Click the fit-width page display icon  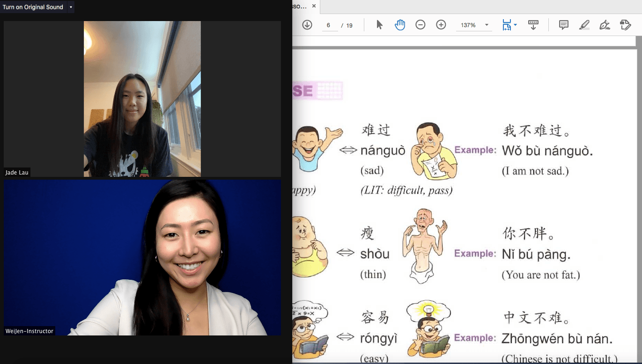[506, 25]
